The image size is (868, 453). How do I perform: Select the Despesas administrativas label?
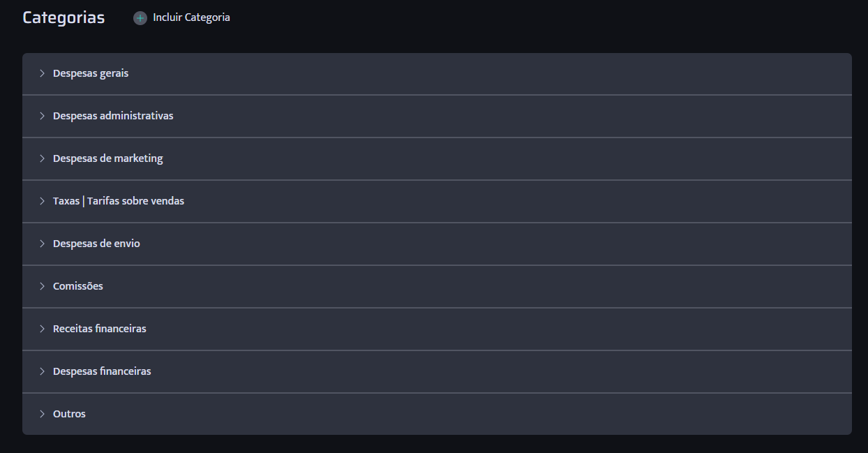coord(113,116)
